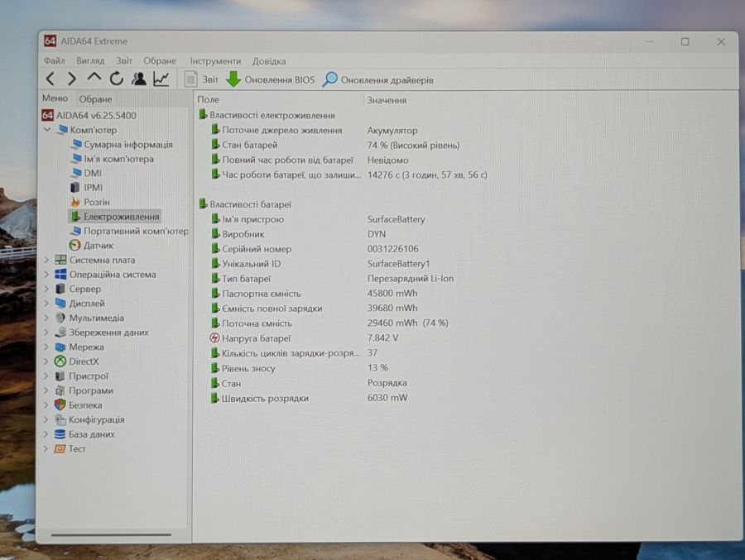Click the Звіт report toolbar button
745x560 pixels.
coord(201,79)
